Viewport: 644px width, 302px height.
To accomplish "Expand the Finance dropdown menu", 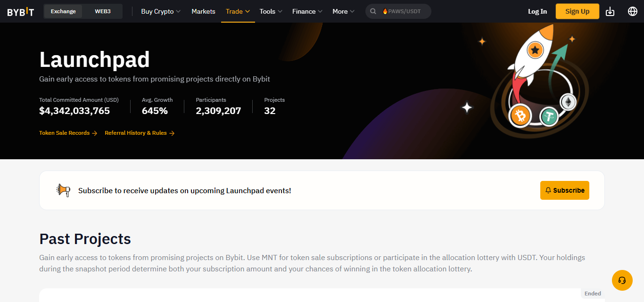I will [307, 11].
